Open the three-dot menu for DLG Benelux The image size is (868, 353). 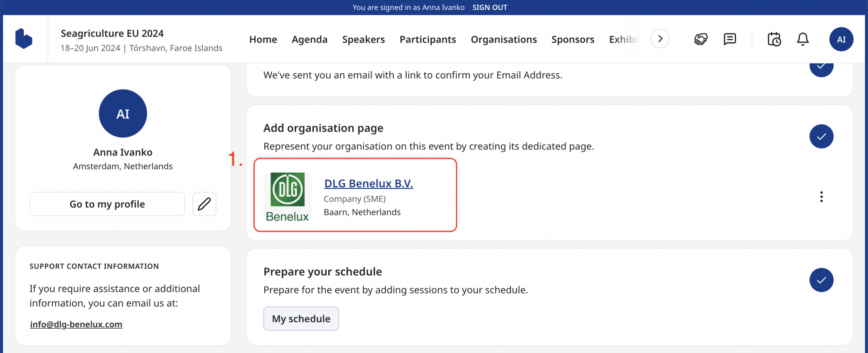coord(822,197)
